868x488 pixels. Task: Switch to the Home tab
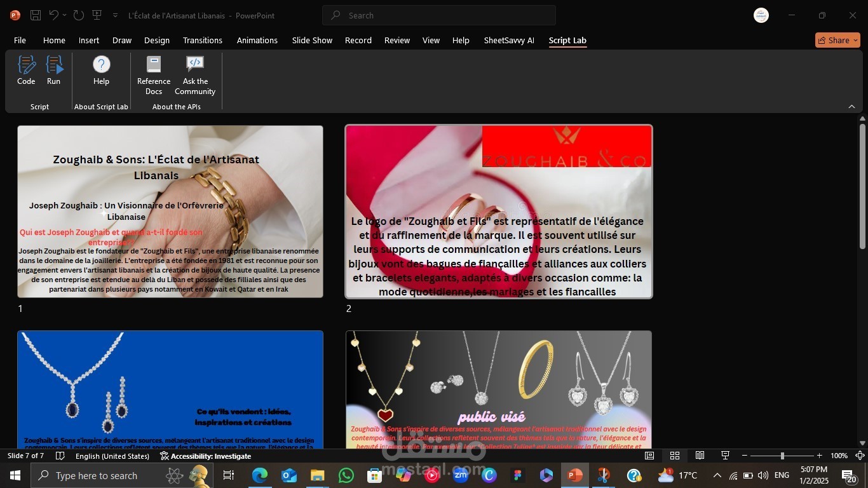[x=54, y=40]
